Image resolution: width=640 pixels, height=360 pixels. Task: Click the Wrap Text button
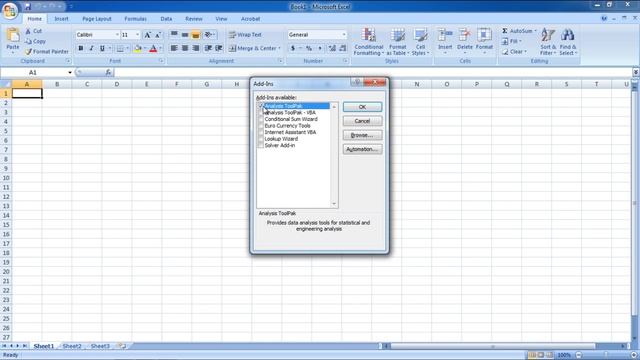pyautogui.click(x=245, y=35)
